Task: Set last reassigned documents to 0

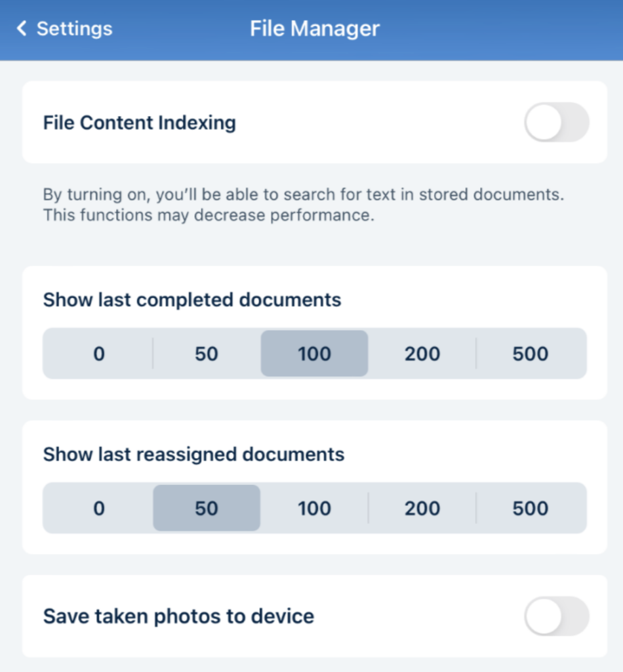Action: coord(99,509)
